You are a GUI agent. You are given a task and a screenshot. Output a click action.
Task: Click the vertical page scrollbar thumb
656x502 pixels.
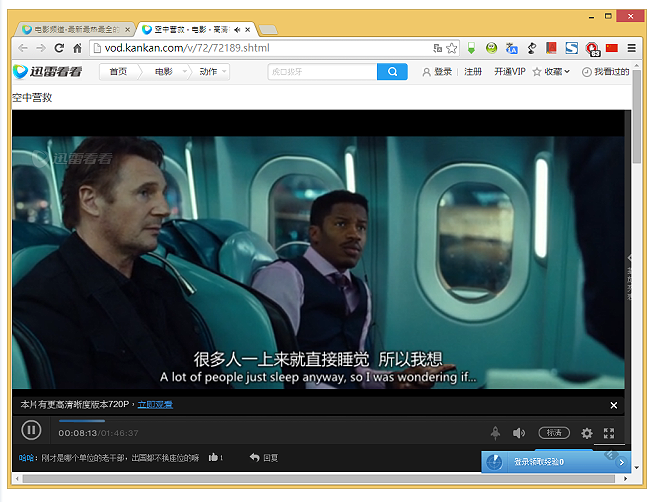click(636, 116)
